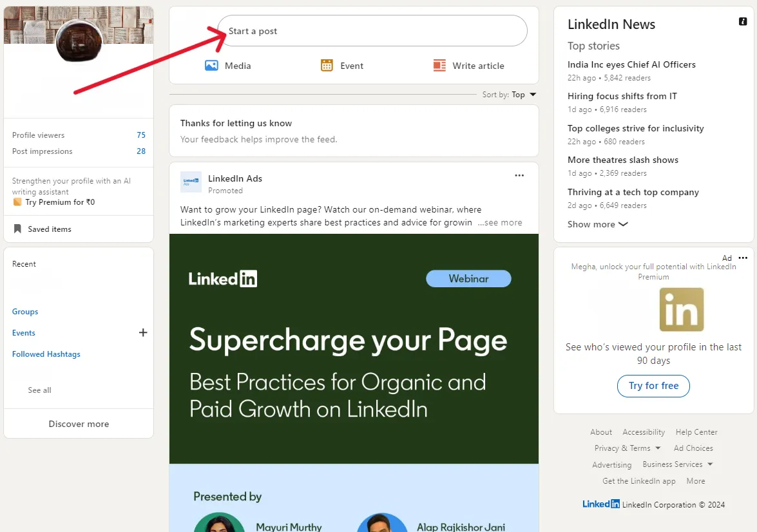Select the Event icon to create an event
The width and height of the screenshot is (757, 532).
[327, 65]
